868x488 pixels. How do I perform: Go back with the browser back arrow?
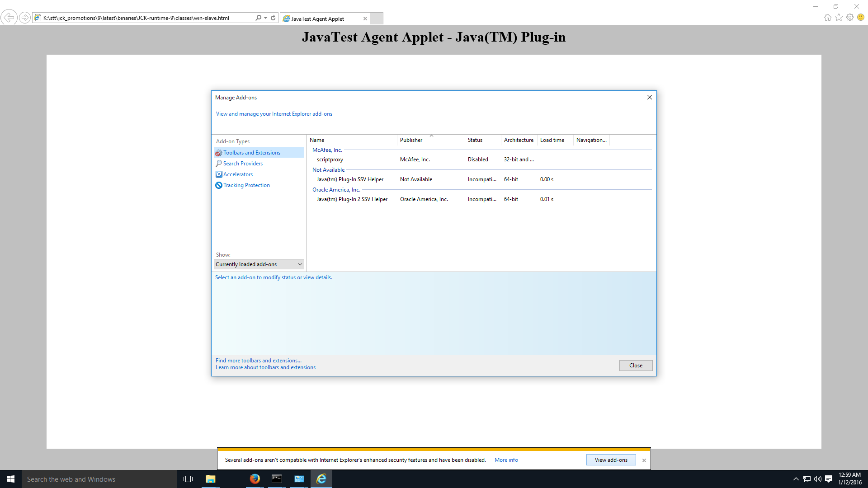click(x=9, y=18)
